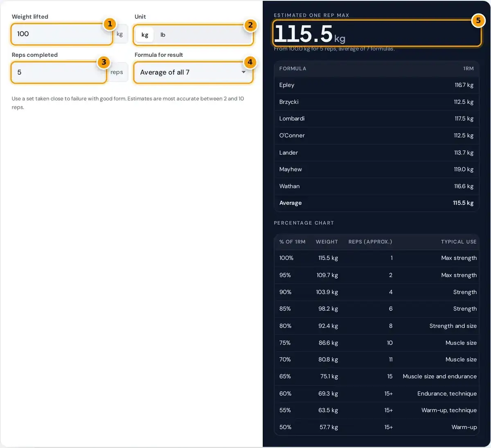
Task: Switch the unit to lb
Action: tap(163, 35)
